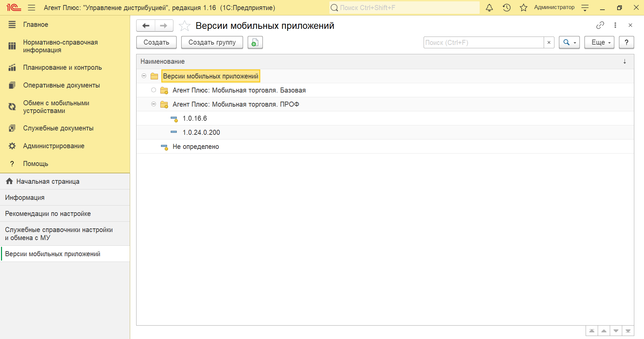
Task: Jump to the first list row
Action: click(592, 331)
